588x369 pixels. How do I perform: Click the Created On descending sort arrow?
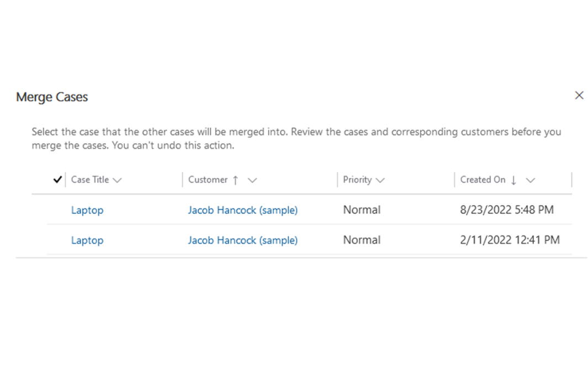coord(513,180)
